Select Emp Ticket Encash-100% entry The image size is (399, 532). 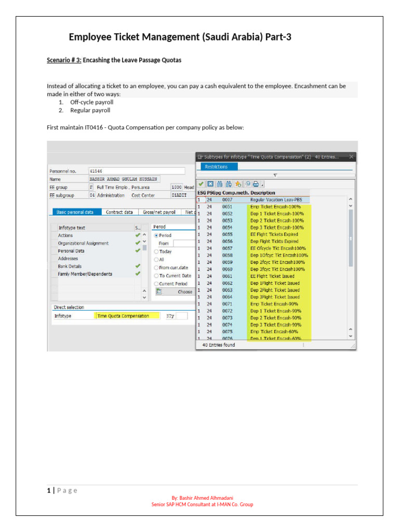tap(253, 207)
